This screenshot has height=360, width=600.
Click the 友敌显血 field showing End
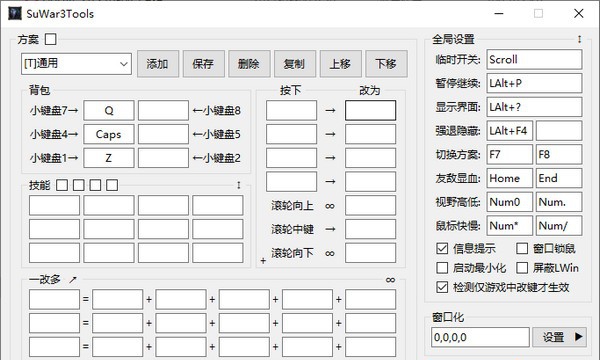click(559, 178)
